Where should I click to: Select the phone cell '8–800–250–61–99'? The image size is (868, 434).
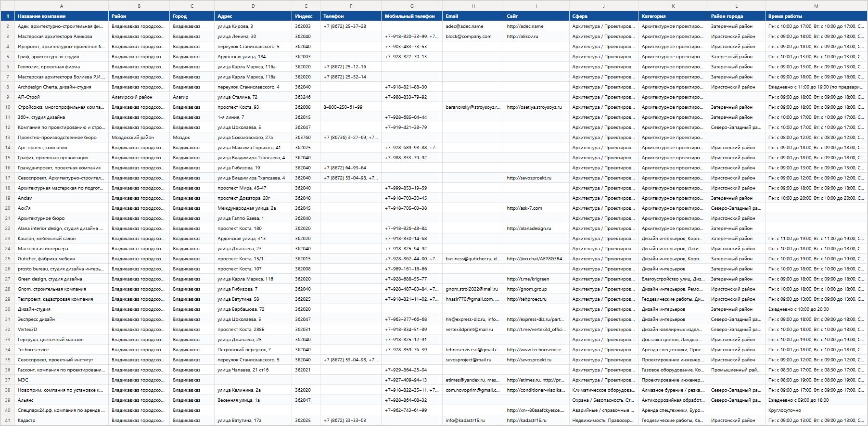click(x=351, y=107)
